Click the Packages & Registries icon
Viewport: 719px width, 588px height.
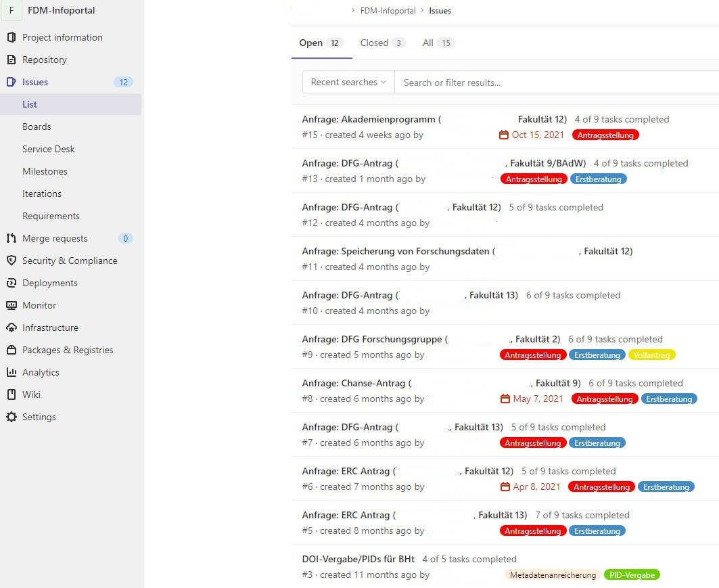(x=11, y=350)
